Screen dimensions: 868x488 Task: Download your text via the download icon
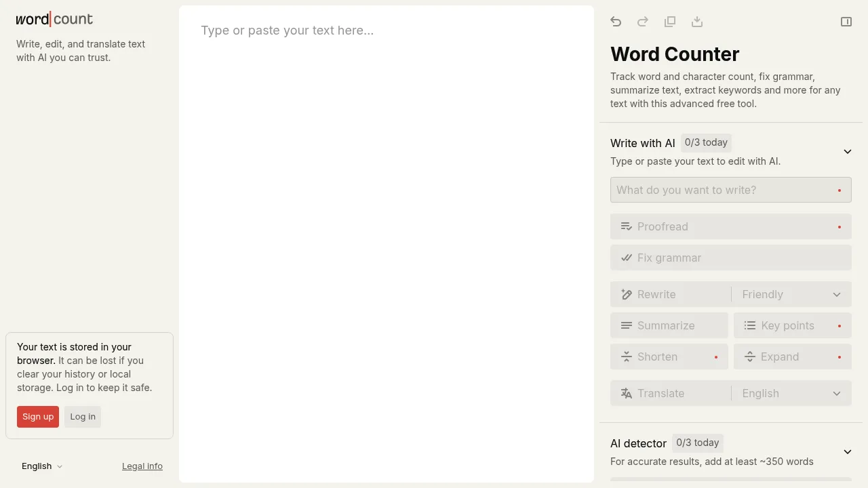[697, 22]
